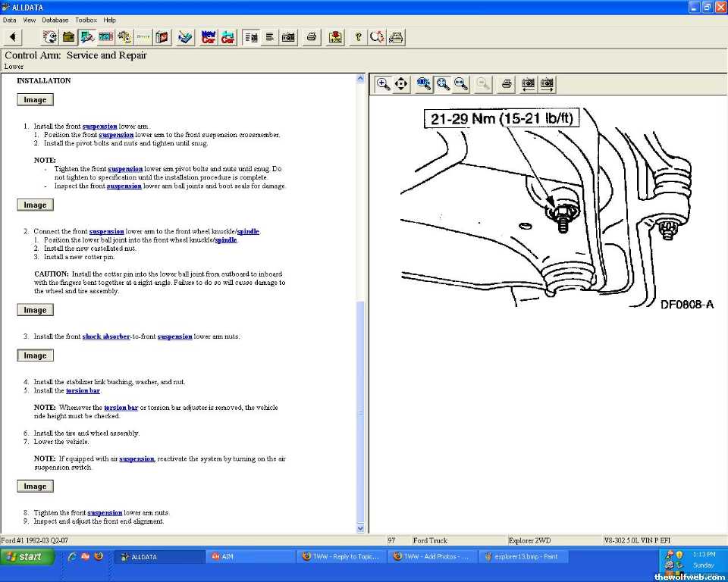Go to previous image with camera arrow
This screenshot has width=728, height=582.
529,84
